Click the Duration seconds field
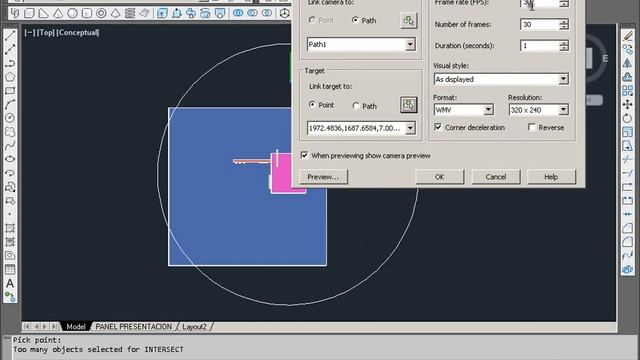The image size is (640, 360). point(540,46)
